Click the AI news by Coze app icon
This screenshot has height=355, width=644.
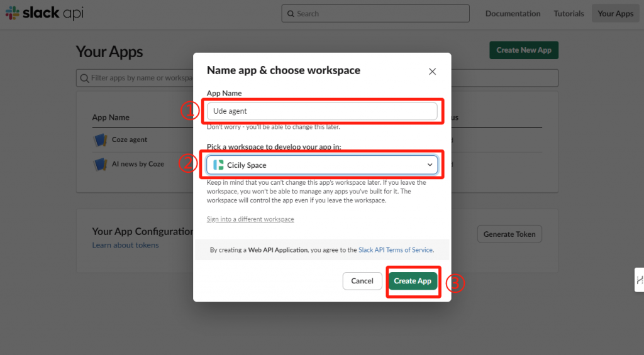100,164
